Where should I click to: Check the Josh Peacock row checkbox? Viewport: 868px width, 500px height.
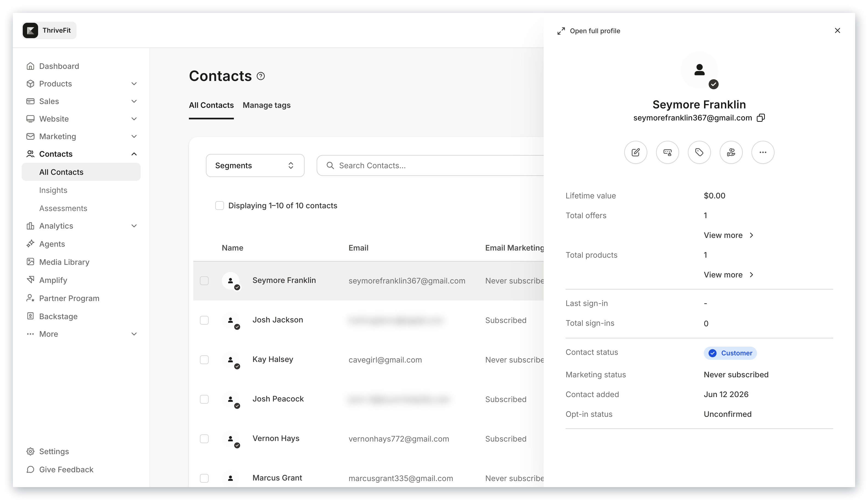204,399
